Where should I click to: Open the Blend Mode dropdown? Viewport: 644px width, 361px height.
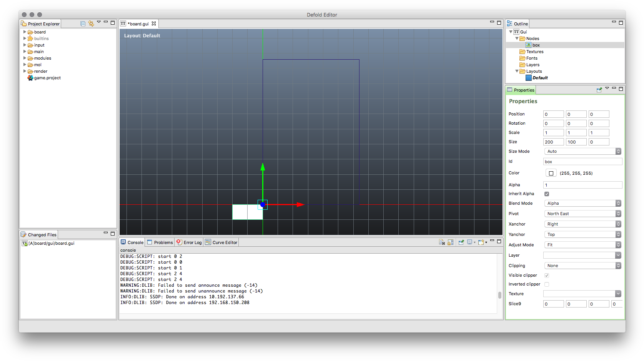point(583,203)
